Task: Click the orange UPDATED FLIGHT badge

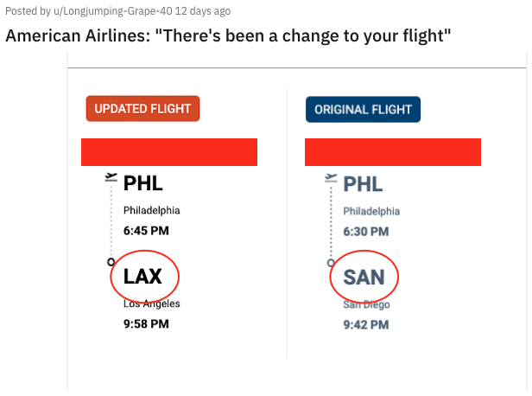Action: pyautogui.click(x=143, y=109)
